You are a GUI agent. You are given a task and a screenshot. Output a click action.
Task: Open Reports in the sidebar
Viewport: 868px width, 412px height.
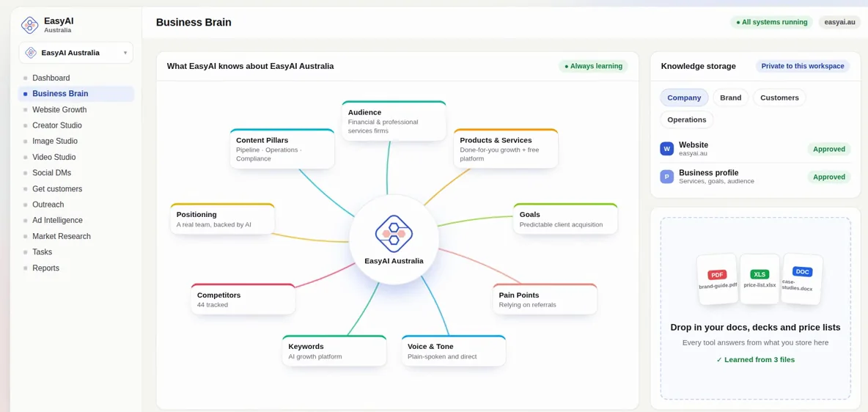pos(76,268)
